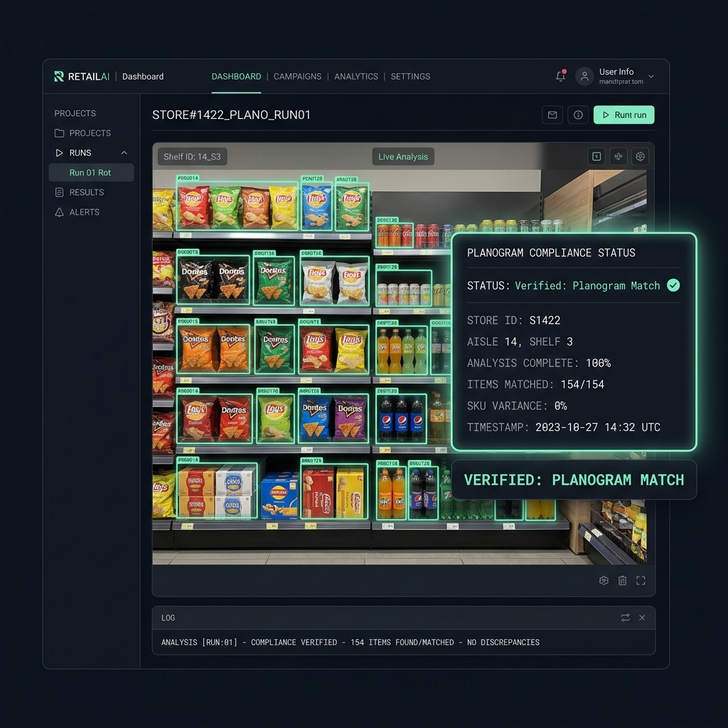Image resolution: width=728 pixels, height=728 pixels.
Task: Click the Pepsi bottles detection box
Action: click(x=401, y=419)
